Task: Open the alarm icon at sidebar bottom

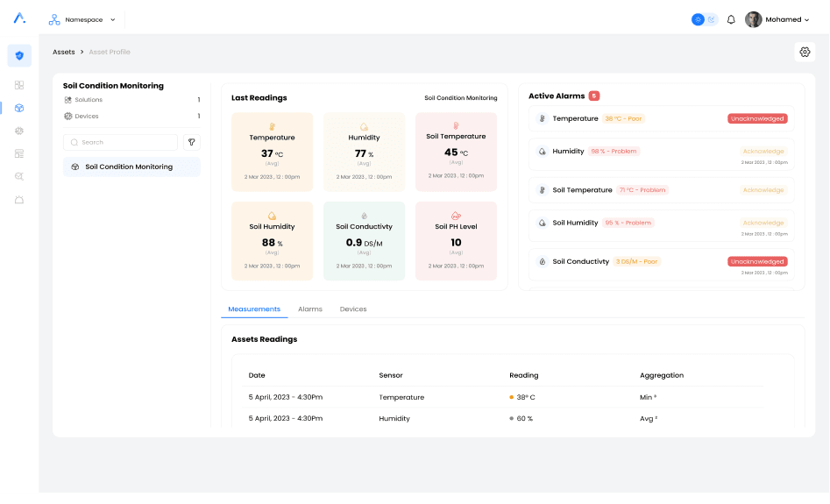Action: [19, 200]
